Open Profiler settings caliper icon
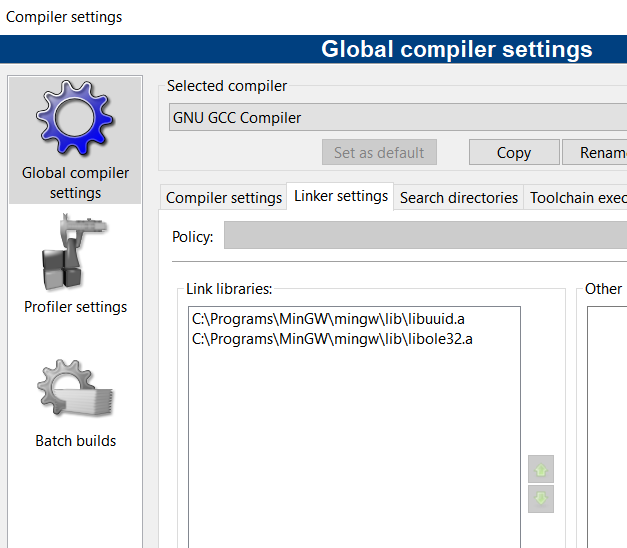Image resolution: width=627 pixels, height=548 pixels. point(75,252)
